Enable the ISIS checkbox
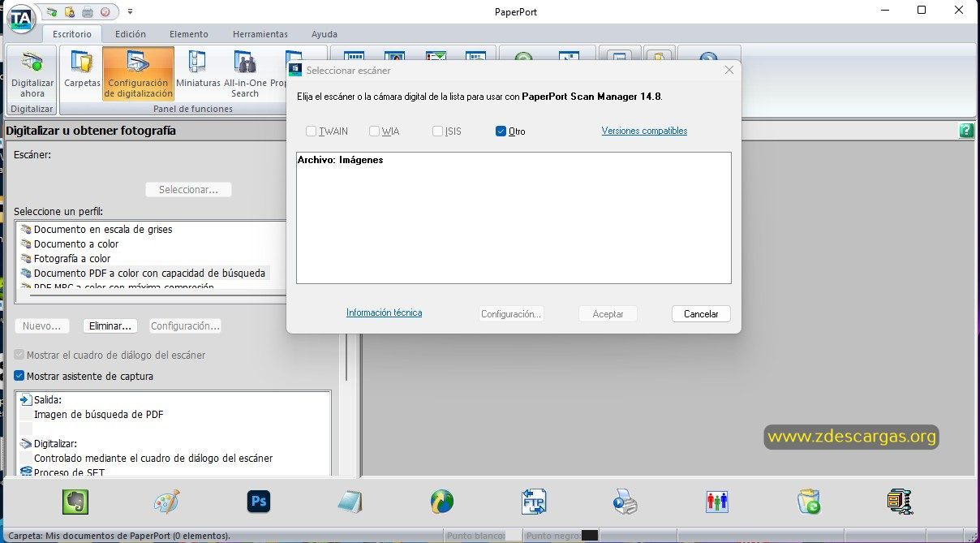The image size is (980, 543). click(438, 131)
